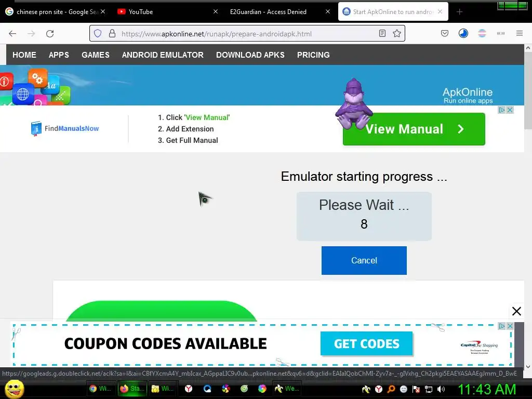Open the APPS menu item

pyautogui.click(x=59, y=55)
